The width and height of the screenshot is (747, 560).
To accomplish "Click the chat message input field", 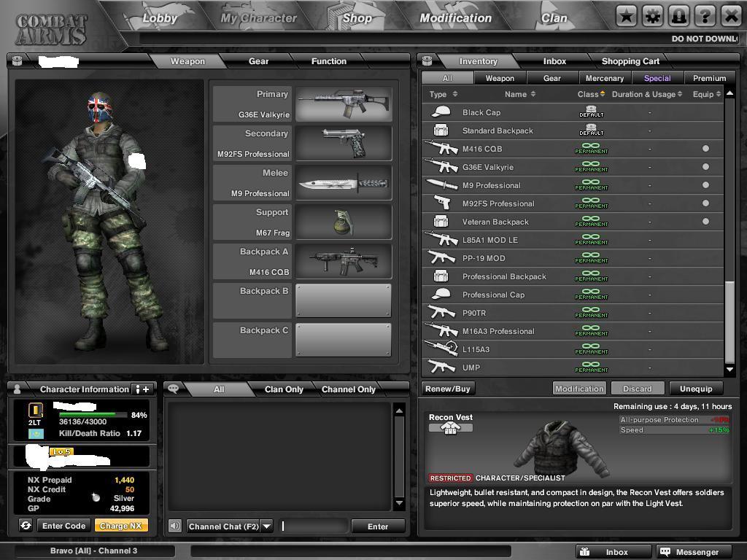I will tap(313, 526).
